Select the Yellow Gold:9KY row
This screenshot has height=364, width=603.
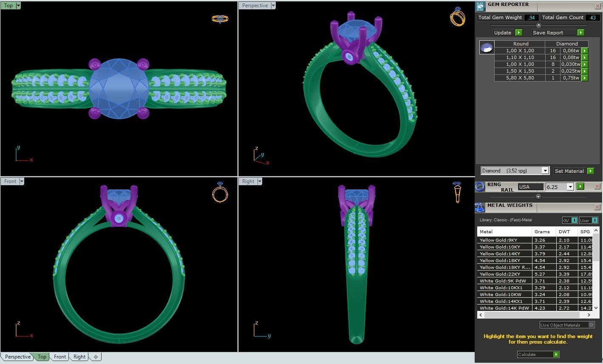tap(535, 240)
